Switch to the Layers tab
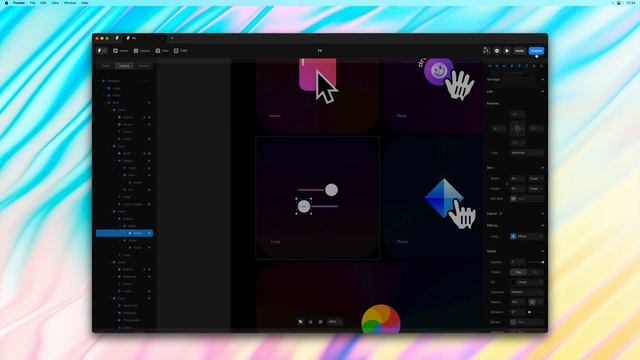The image size is (640, 360). (x=124, y=66)
